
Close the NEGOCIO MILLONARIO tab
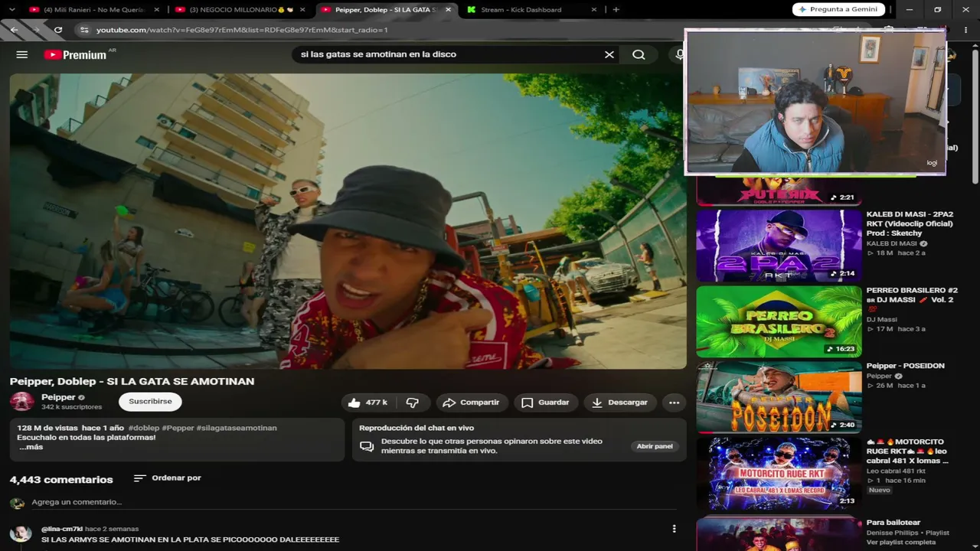pyautogui.click(x=302, y=10)
